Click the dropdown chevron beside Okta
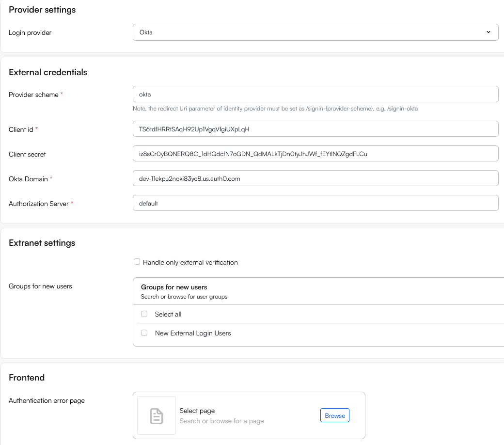This screenshot has height=445, width=504. click(x=488, y=32)
